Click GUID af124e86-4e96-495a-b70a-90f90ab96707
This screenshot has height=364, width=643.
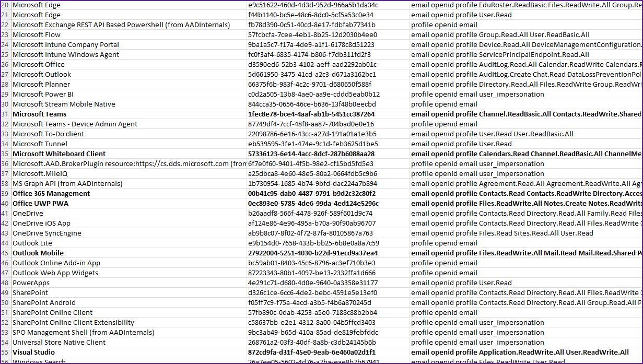coord(328,224)
